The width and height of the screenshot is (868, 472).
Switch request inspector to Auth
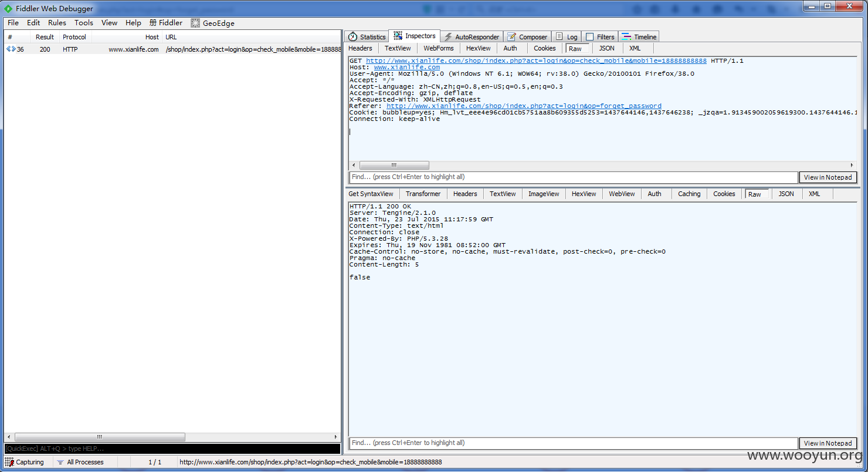pos(510,48)
